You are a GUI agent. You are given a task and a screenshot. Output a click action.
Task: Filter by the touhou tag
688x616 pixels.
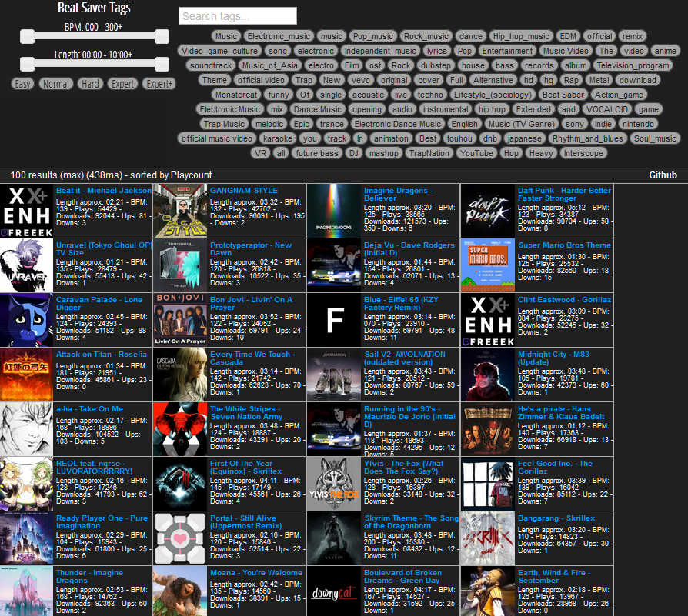click(459, 138)
